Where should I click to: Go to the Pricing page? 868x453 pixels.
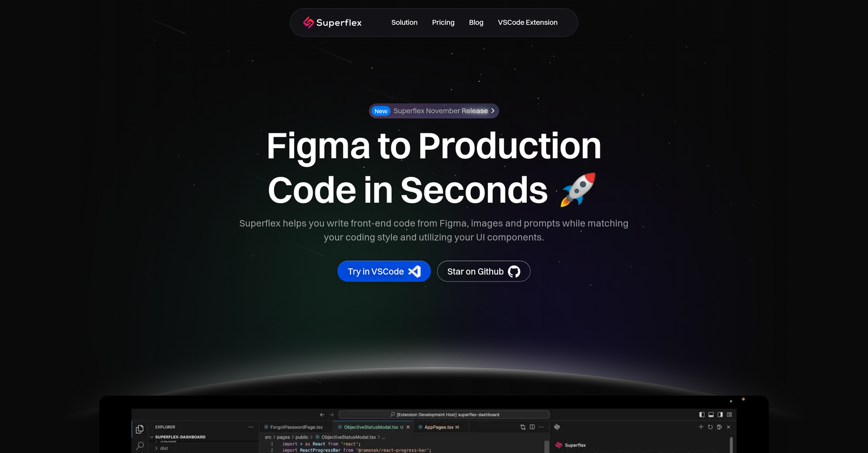click(443, 22)
